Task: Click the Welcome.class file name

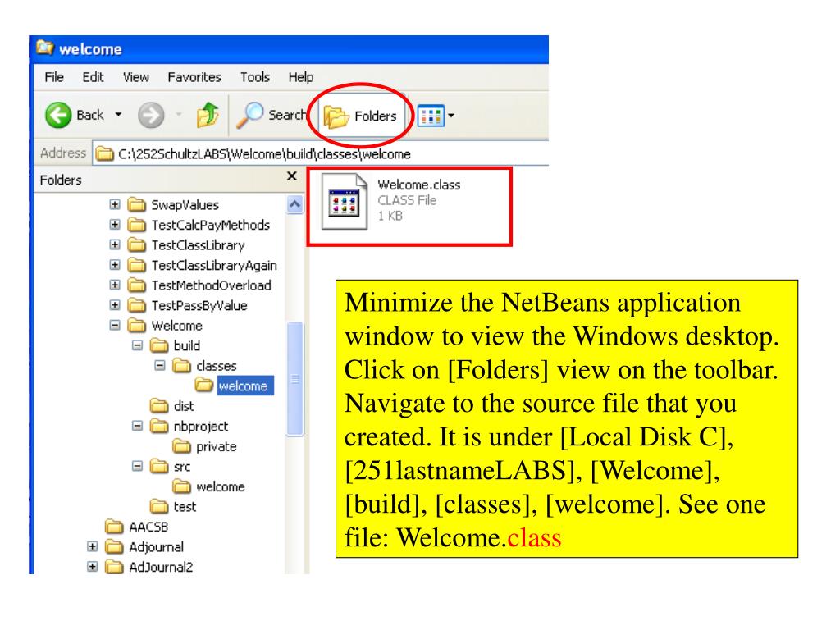Action: tap(419, 185)
